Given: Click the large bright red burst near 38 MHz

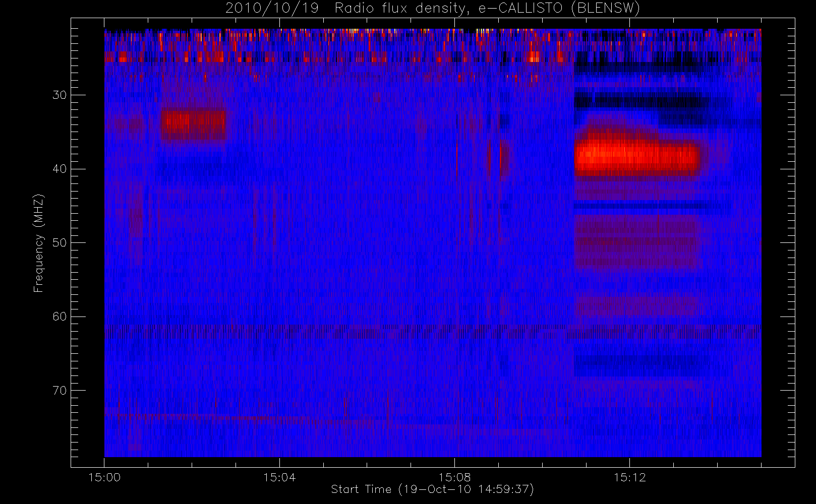Looking at the screenshot, I should (637, 155).
